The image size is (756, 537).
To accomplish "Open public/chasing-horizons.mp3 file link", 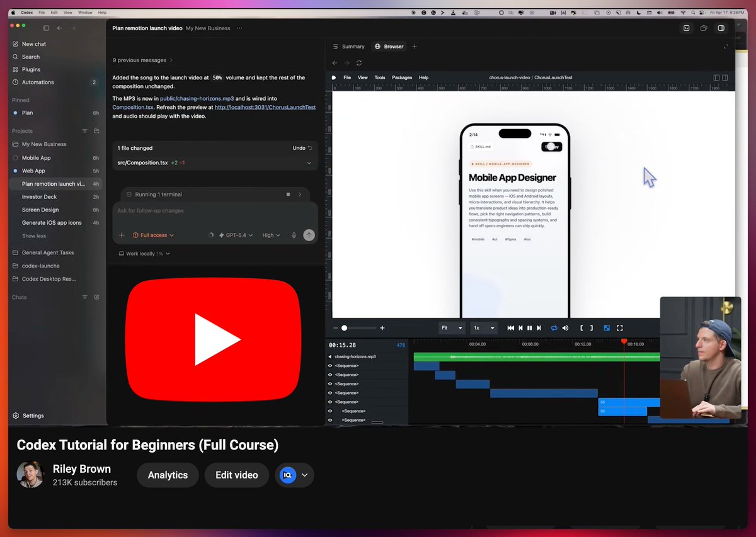I will click(x=197, y=99).
